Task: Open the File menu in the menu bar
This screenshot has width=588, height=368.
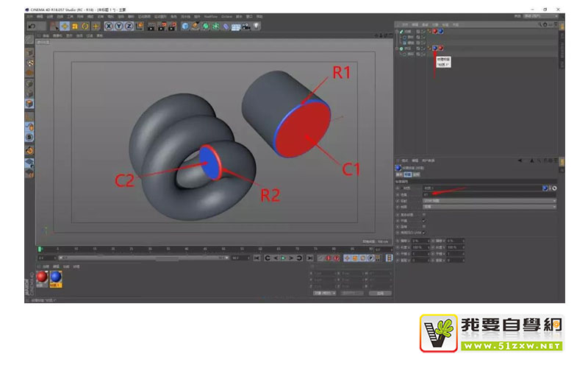Action: 30,15
